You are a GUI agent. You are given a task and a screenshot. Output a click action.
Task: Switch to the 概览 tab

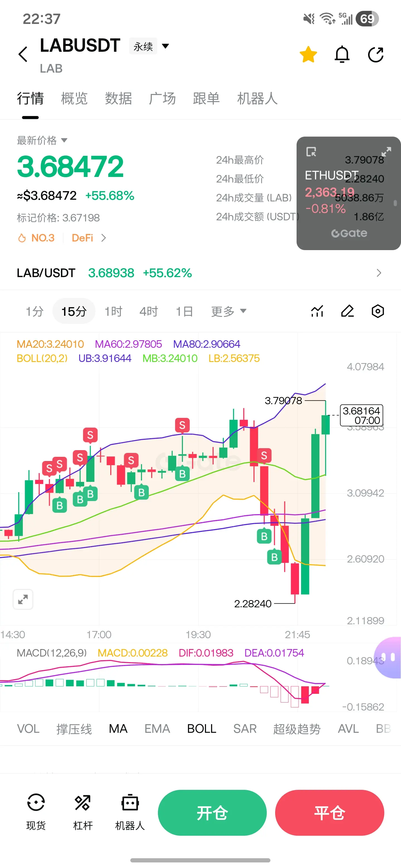click(74, 98)
